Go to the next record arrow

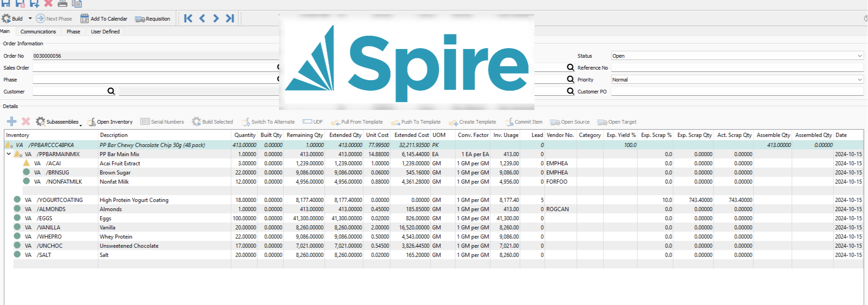(216, 18)
